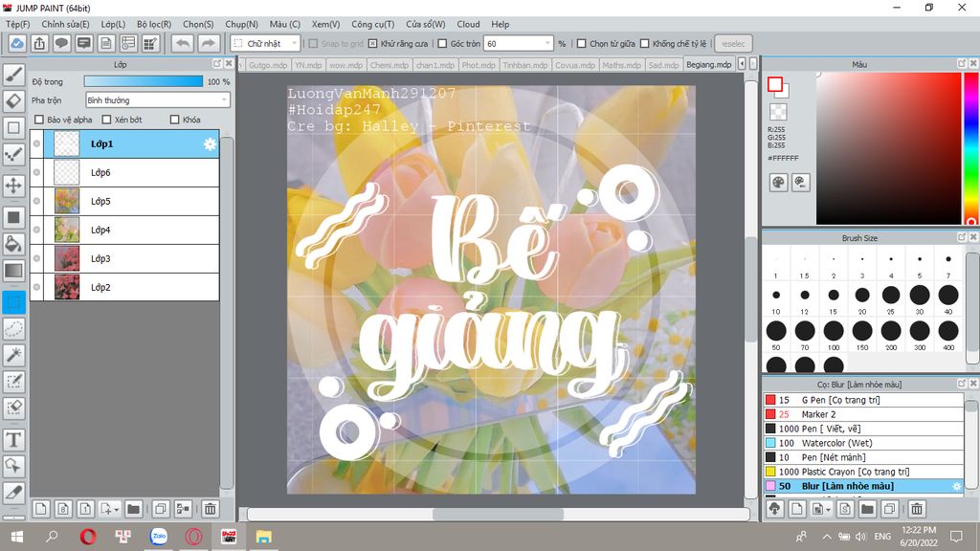Image resolution: width=980 pixels, height=551 pixels.
Task: Select the Bucket fill tool
Action: pos(13,244)
